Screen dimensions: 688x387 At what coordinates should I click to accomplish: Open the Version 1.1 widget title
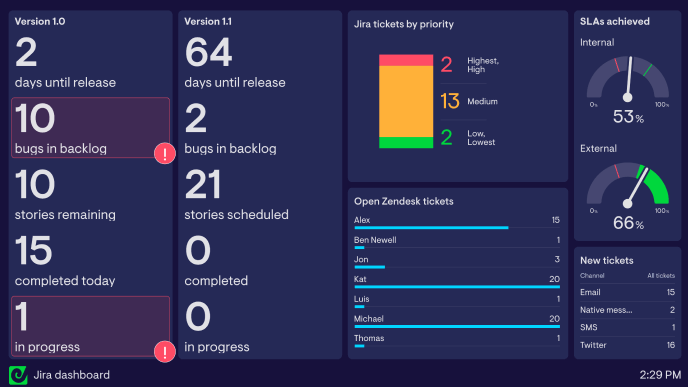208,22
